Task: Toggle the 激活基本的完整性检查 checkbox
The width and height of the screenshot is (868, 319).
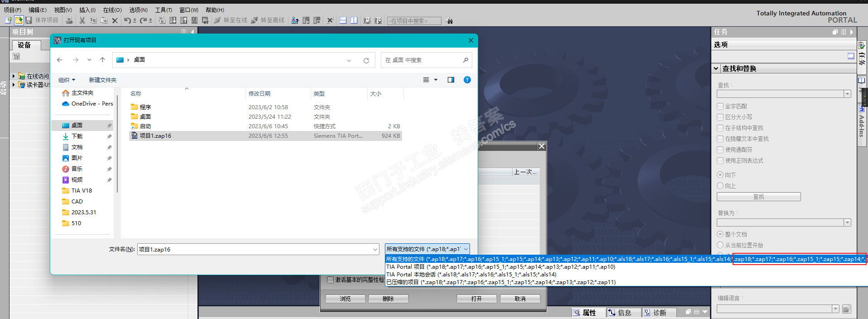Action: pyautogui.click(x=331, y=280)
